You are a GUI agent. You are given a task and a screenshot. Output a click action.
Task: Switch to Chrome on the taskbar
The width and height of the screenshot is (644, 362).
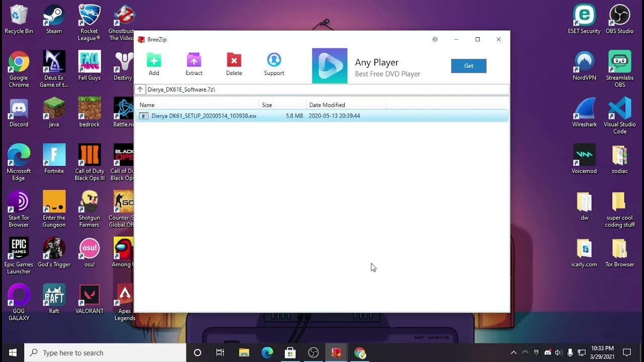point(360,352)
